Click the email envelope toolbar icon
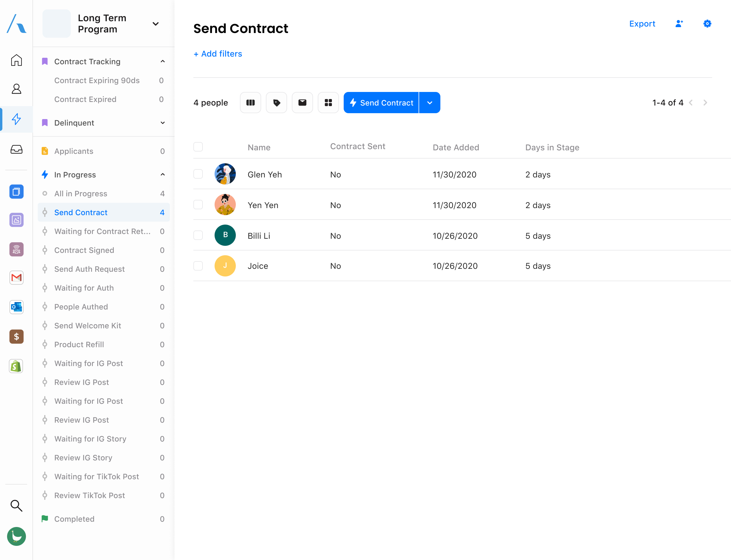The height and width of the screenshot is (560, 731). pyautogui.click(x=302, y=103)
